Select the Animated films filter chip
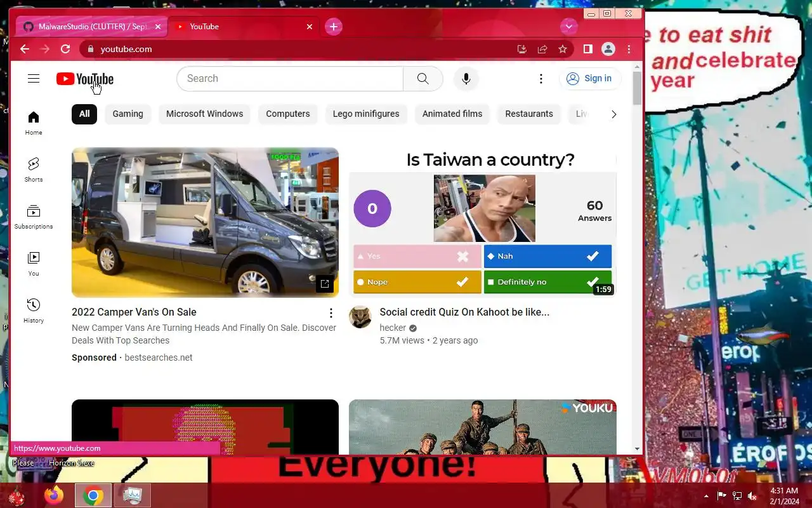 [452, 114]
